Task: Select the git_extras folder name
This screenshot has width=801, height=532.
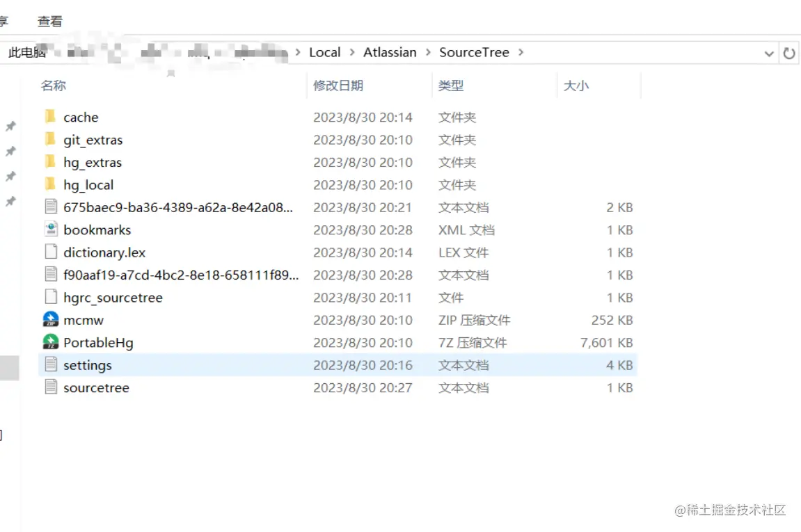Action: pyautogui.click(x=93, y=140)
